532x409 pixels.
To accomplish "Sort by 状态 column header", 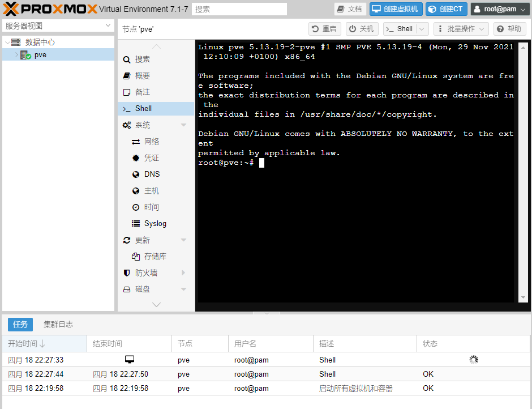I will 473,344.
